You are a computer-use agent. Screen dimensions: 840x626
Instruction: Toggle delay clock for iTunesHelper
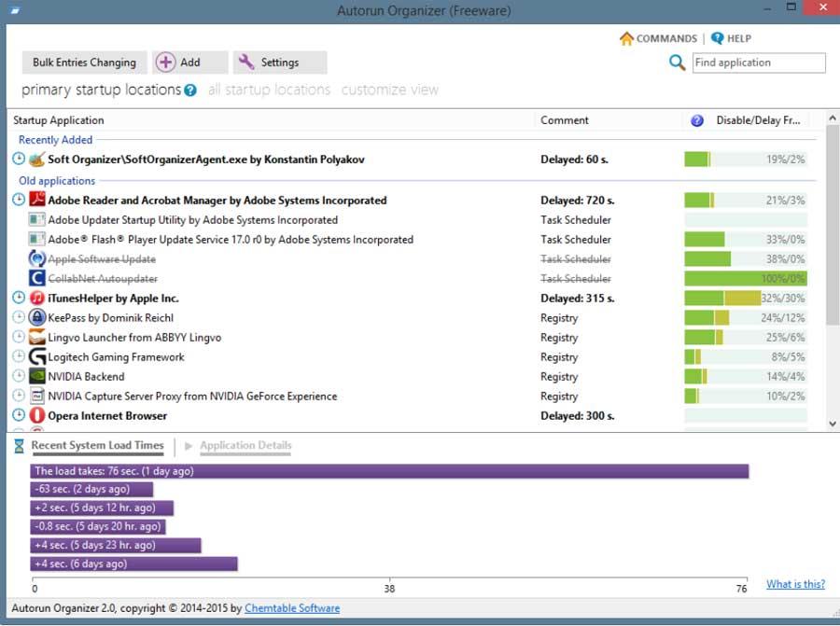pyautogui.click(x=19, y=298)
